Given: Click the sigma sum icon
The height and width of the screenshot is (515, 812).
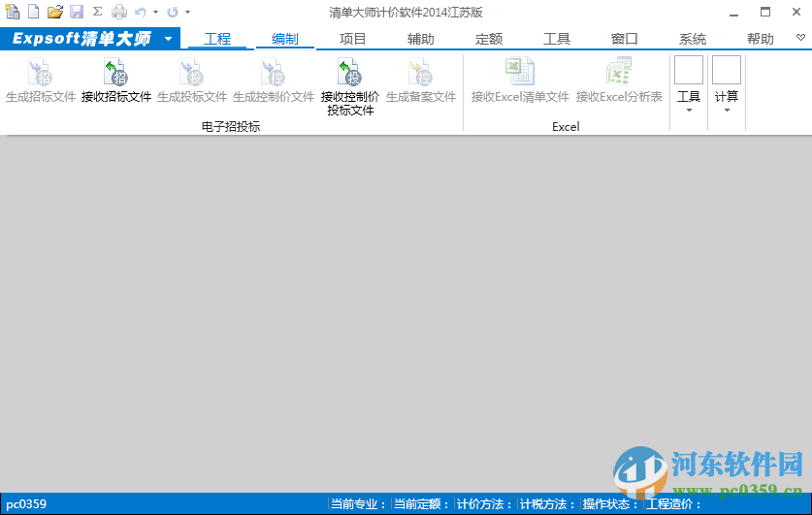Looking at the screenshot, I should point(97,12).
